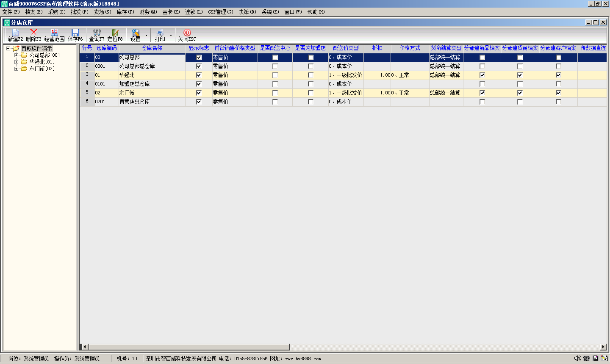Click the horizontal scrollbar right arrow
The image size is (610, 364).
tap(603, 347)
